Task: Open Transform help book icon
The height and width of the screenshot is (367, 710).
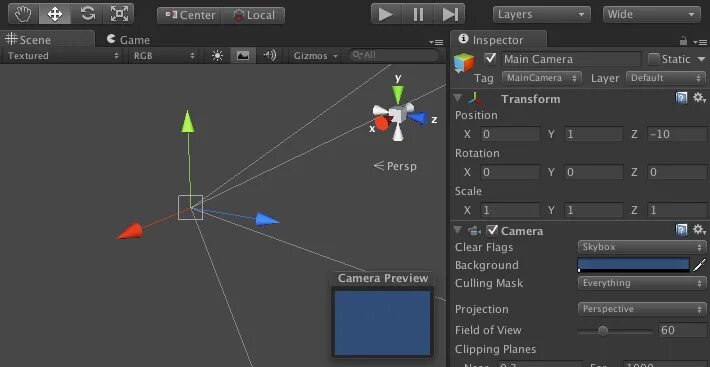Action: 681,98
